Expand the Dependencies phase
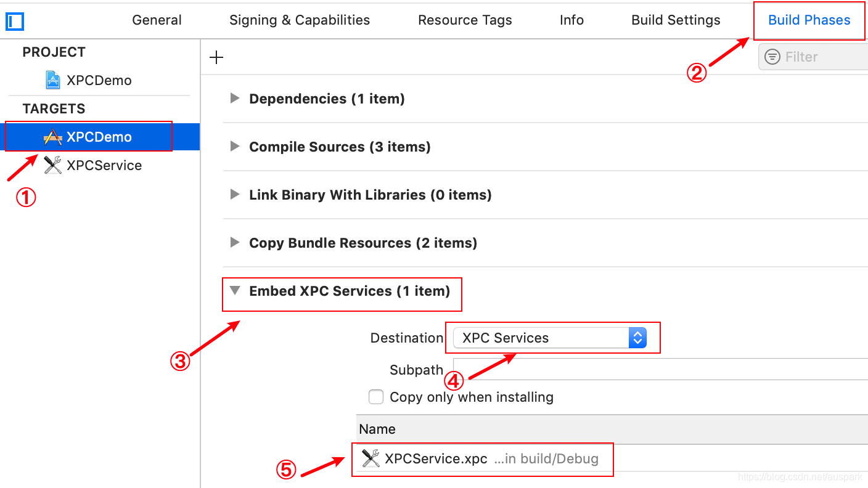This screenshot has width=868, height=488. click(x=234, y=99)
